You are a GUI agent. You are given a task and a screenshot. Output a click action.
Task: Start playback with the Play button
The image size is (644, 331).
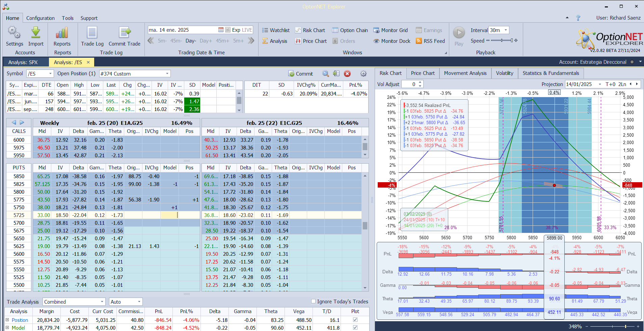point(459,36)
